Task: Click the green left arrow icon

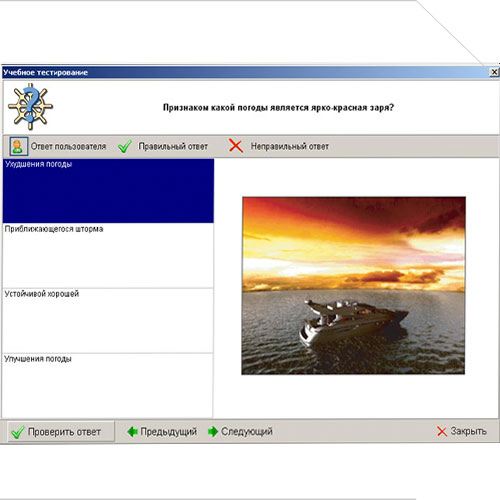Action: [x=133, y=432]
